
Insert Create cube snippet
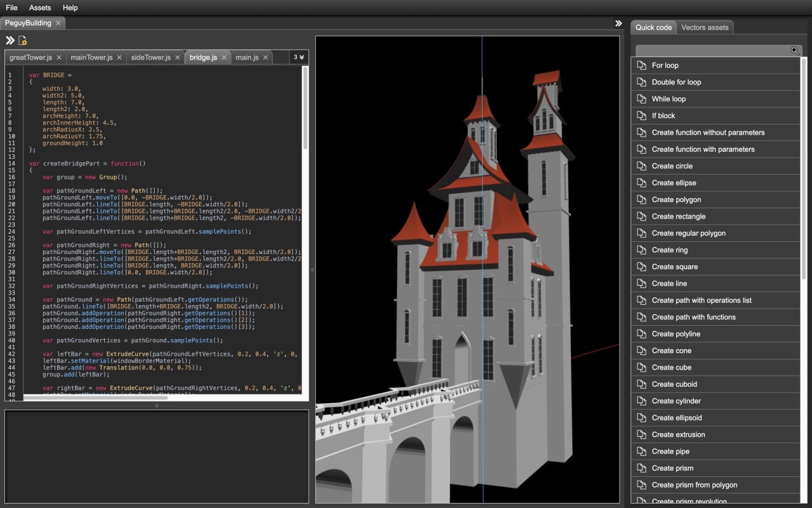point(716,368)
